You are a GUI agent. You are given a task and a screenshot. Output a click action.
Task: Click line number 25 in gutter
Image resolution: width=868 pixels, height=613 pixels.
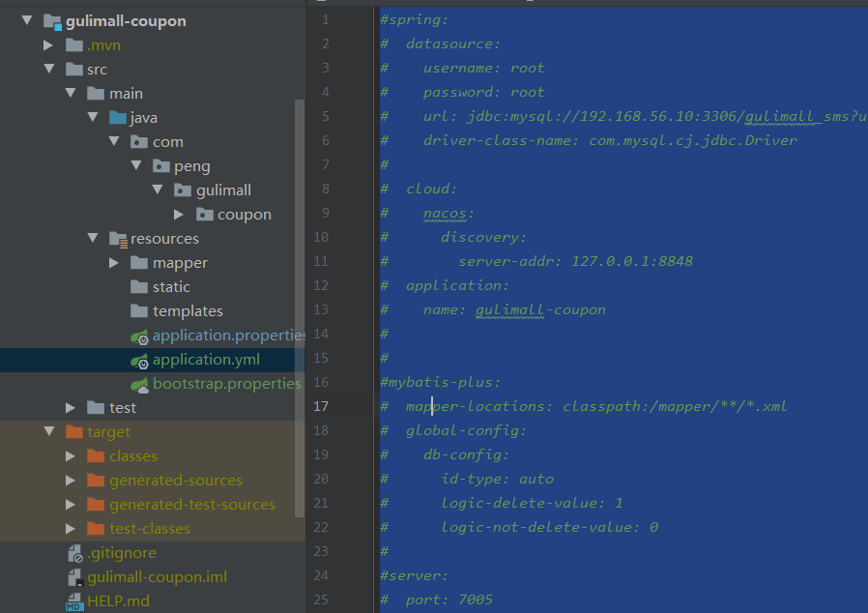click(321, 599)
